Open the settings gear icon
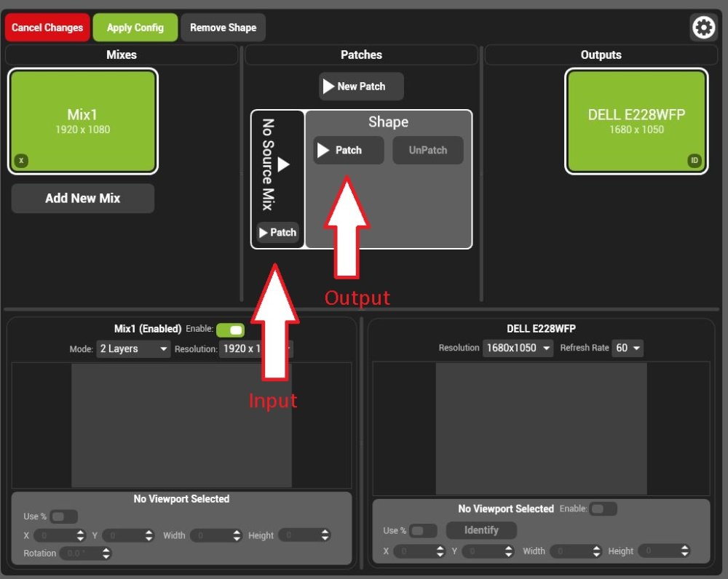728x579 pixels. (703, 27)
